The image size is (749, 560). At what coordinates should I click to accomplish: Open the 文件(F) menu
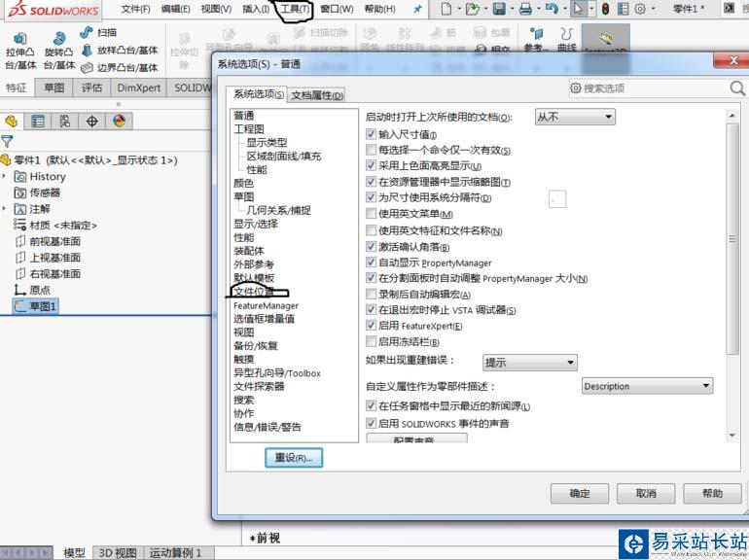(x=135, y=9)
